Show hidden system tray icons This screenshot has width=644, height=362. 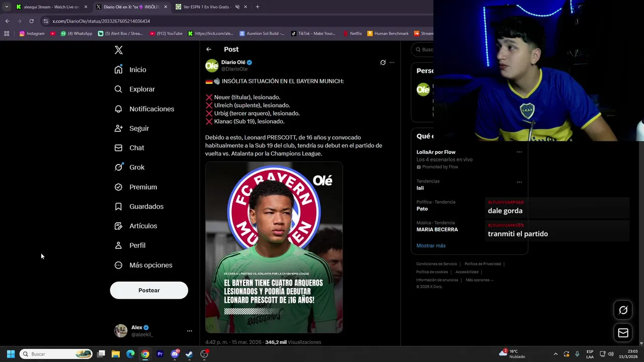[x=555, y=354]
